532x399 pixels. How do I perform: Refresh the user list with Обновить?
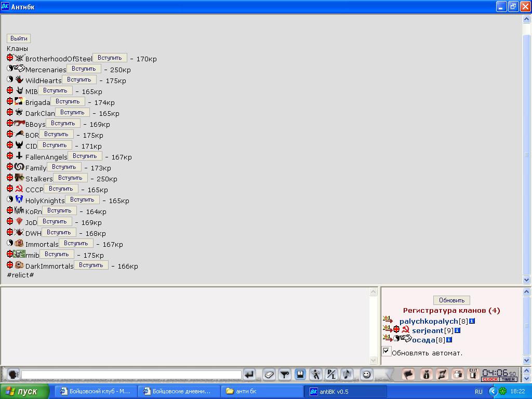pos(451,300)
